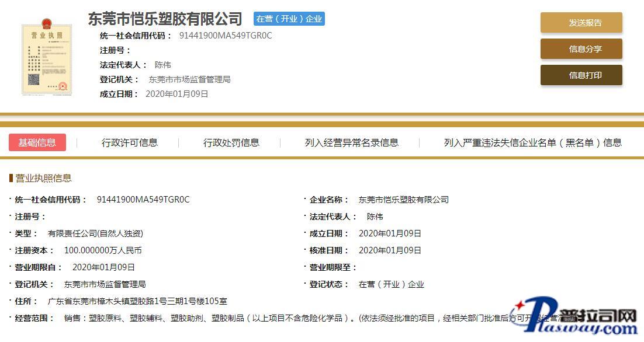Click the 类型 value 有限责任公司(自然人独资)
This screenshot has width=644, height=342.
point(95,233)
